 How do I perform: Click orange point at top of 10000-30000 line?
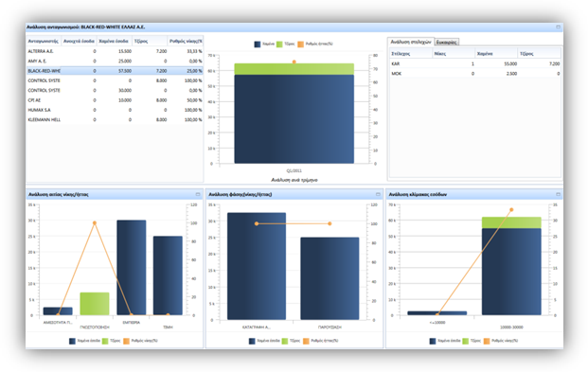pos(511,209)
